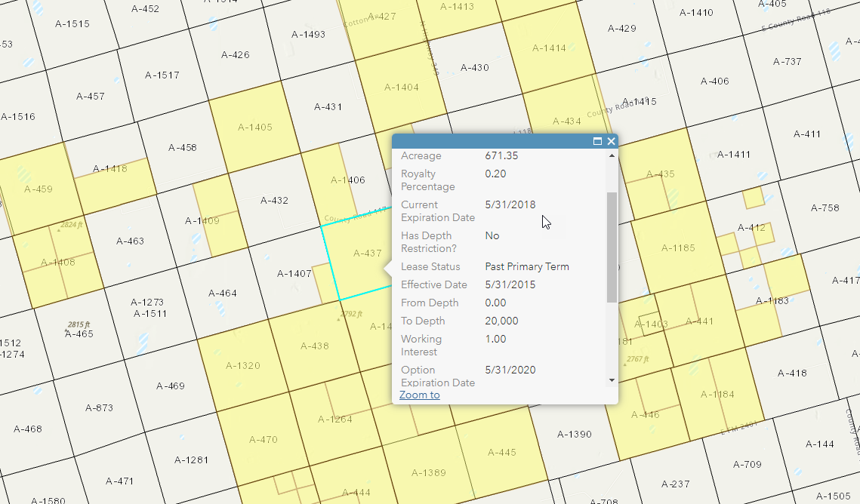This screenshot has height=504, width=860.
Task: Click the unleased A-469 parcel
Action: [171, 386]
